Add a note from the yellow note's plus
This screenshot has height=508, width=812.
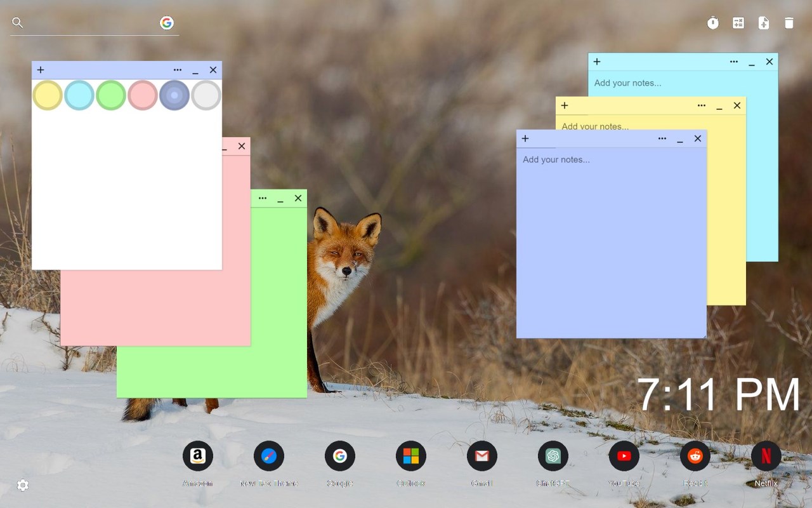point(565,105)
